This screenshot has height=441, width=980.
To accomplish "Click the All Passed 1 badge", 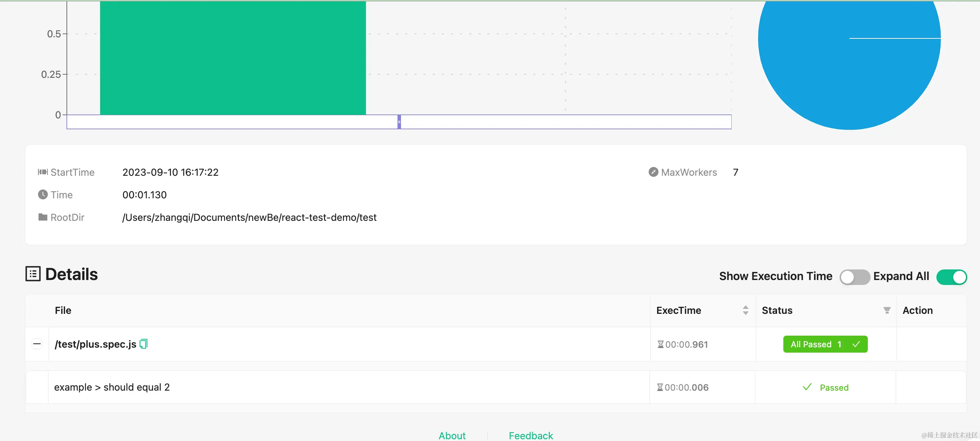I will 825,344.
